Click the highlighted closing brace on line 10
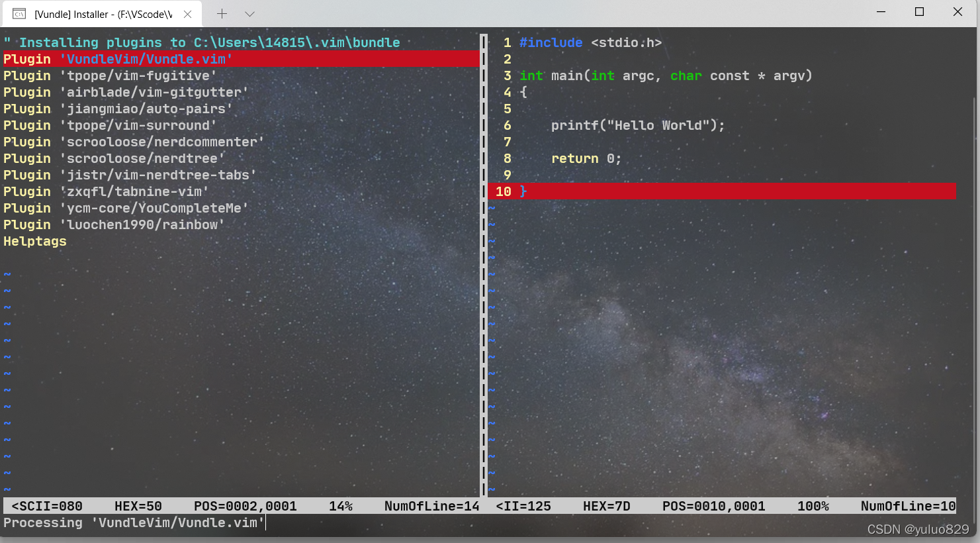 523,191
